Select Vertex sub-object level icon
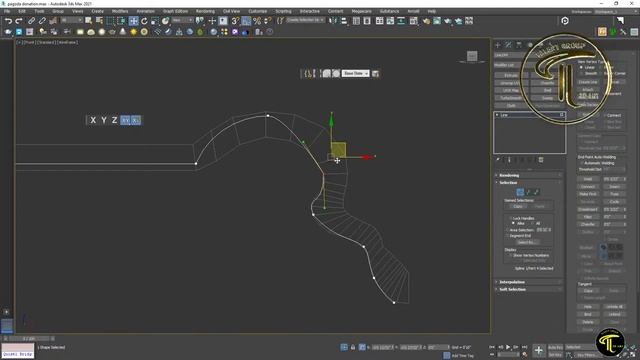Screen dimensions: 640x360 [520, 192]
